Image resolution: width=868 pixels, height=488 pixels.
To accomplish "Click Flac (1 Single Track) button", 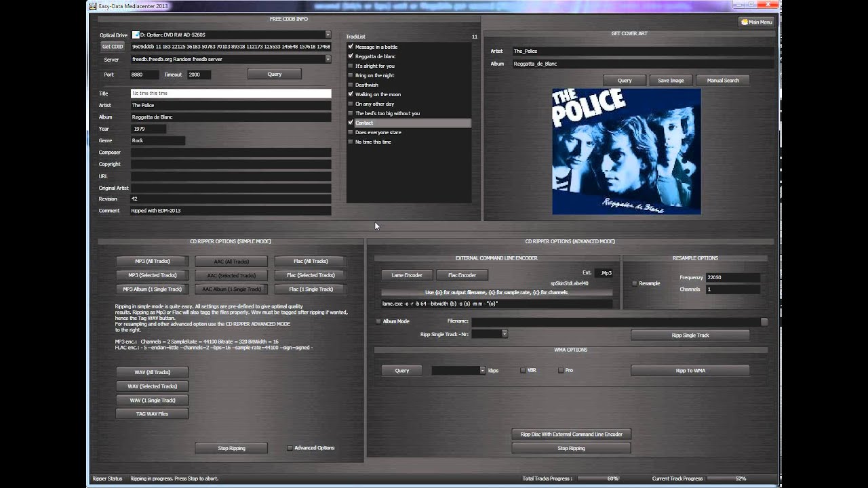I will 311,289.
